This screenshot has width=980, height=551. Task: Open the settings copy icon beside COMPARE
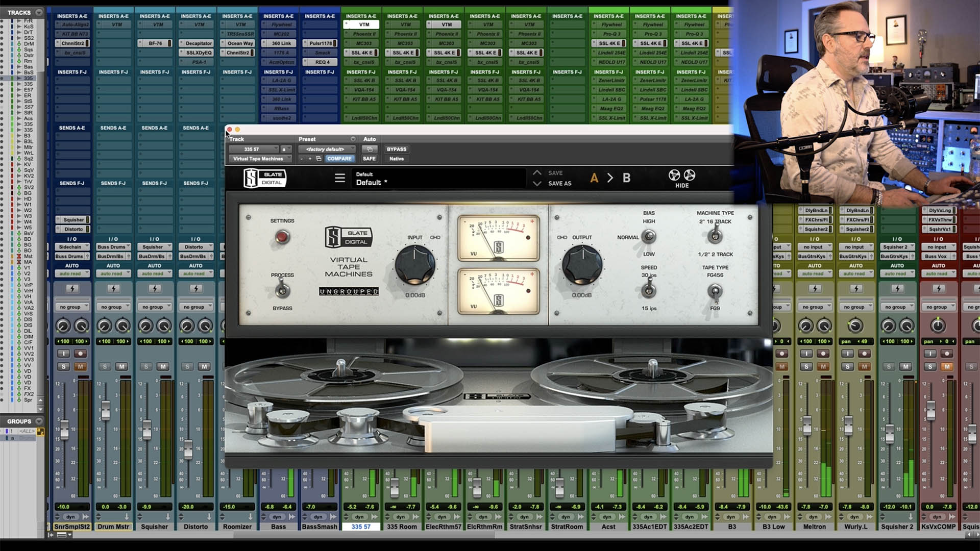[318, 159]
